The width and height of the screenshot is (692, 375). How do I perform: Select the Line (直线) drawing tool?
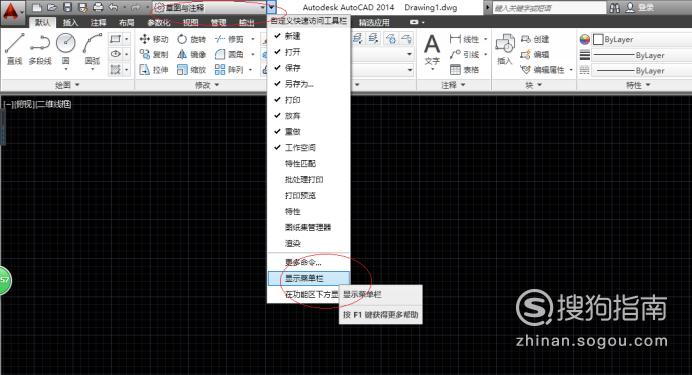tap(15, 49)
